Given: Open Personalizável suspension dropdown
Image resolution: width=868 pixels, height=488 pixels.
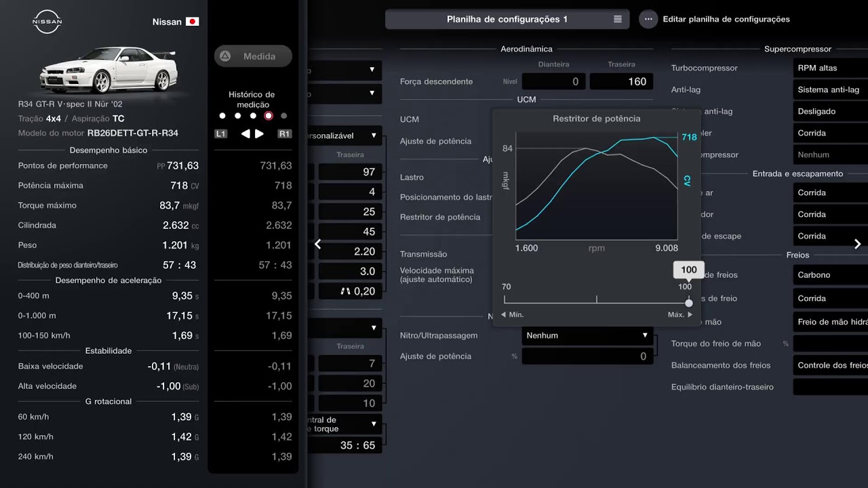Looking at the screenshot, I should click(x=344, y=136).
